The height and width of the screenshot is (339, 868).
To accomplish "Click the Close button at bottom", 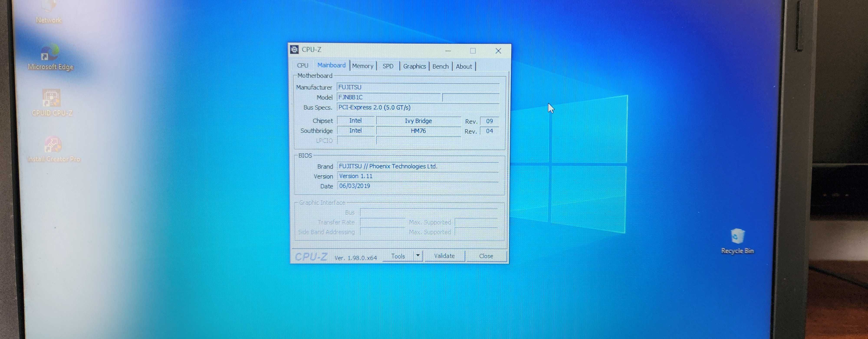I will [486, 256].
